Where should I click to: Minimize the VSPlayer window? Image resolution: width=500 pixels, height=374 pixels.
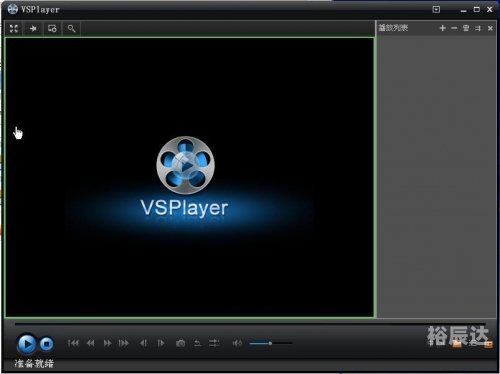point(463,10)
